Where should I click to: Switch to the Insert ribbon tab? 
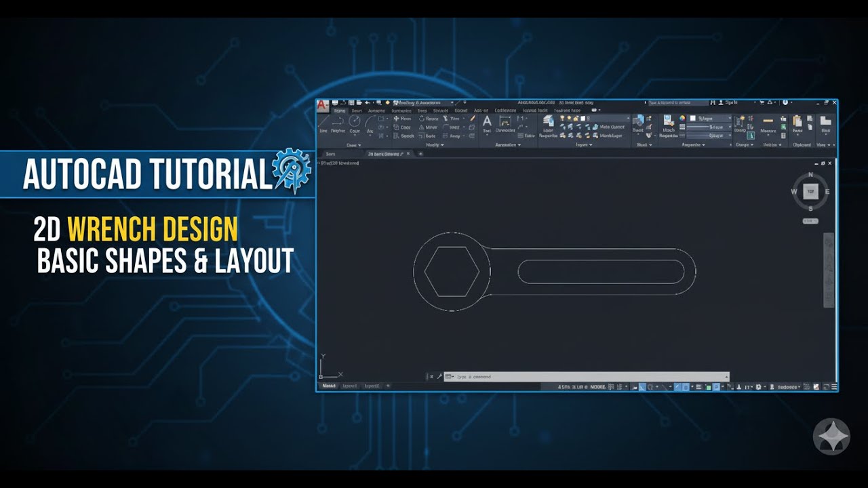357,110
